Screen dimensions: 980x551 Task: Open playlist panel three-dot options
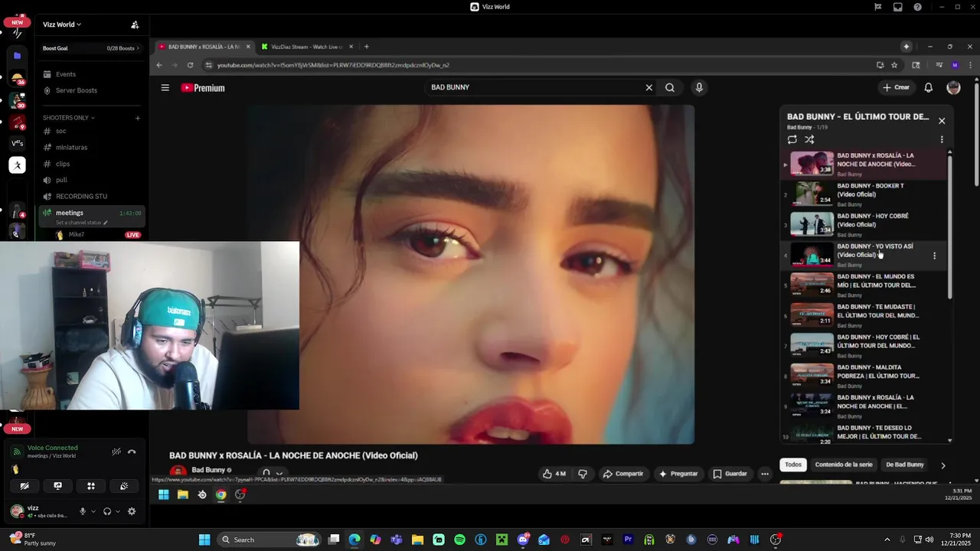(x=942, y=139)
